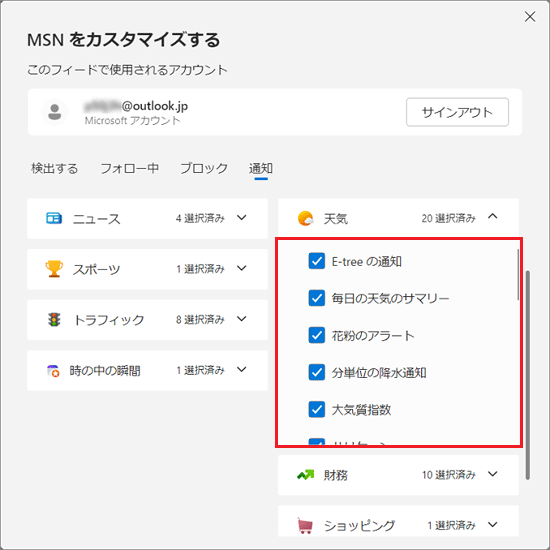Image resolution: width=550 pixels, height=550 pixels.
Task: Click the 天気 category label
Action: pos(336,219)
